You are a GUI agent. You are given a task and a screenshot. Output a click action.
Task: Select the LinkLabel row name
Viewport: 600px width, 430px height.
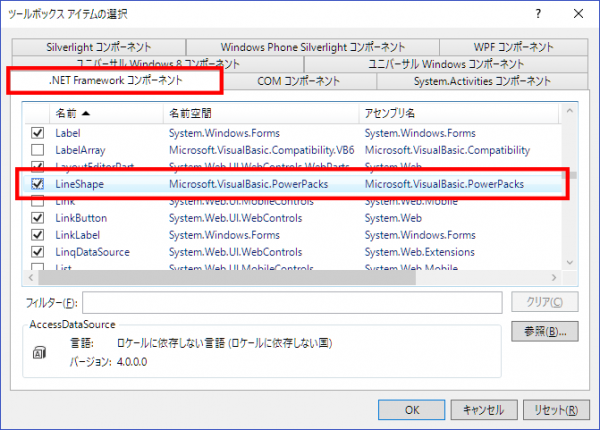click(x=78, y=235)
